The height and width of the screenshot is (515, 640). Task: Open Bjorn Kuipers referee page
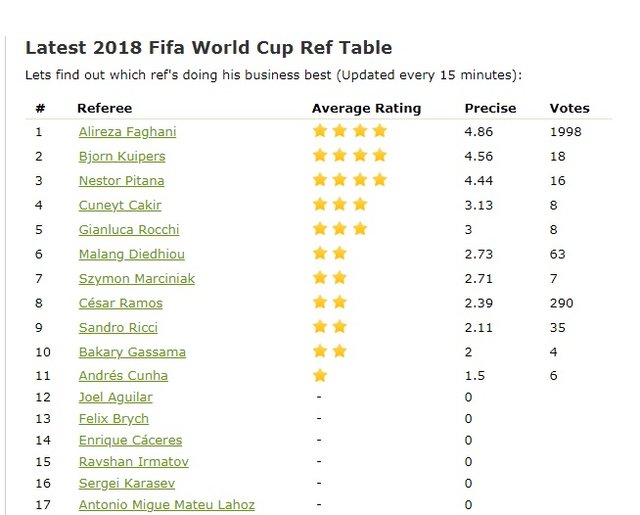[122, 156]
